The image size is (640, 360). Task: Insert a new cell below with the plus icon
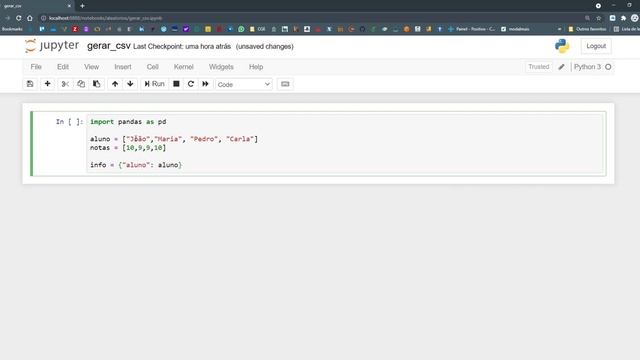pos(47,84)
